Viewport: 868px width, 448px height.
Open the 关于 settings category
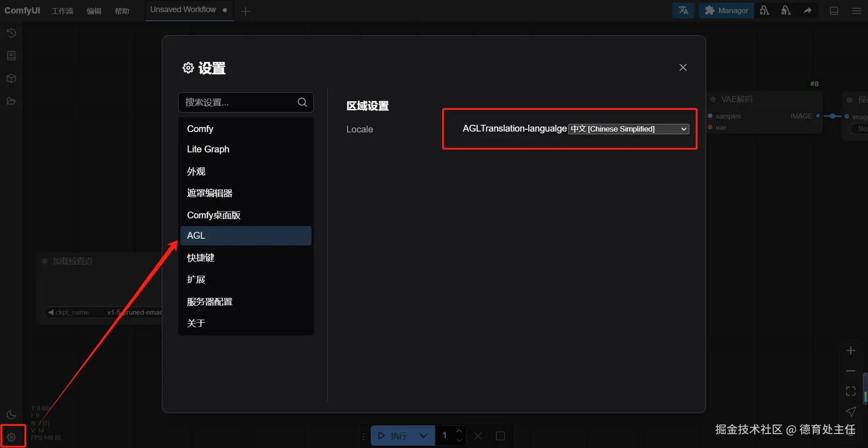pyautogui.click(x=246, y=323)
